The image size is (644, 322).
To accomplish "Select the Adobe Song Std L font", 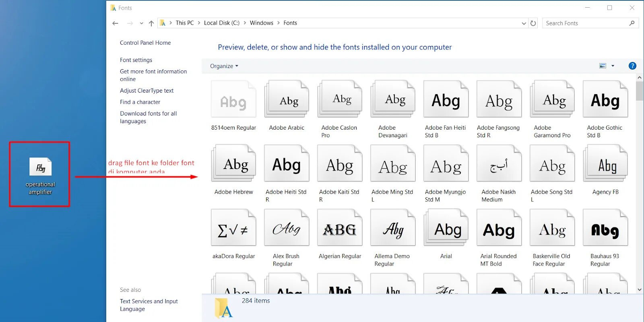I will click(x=552, y=163).
